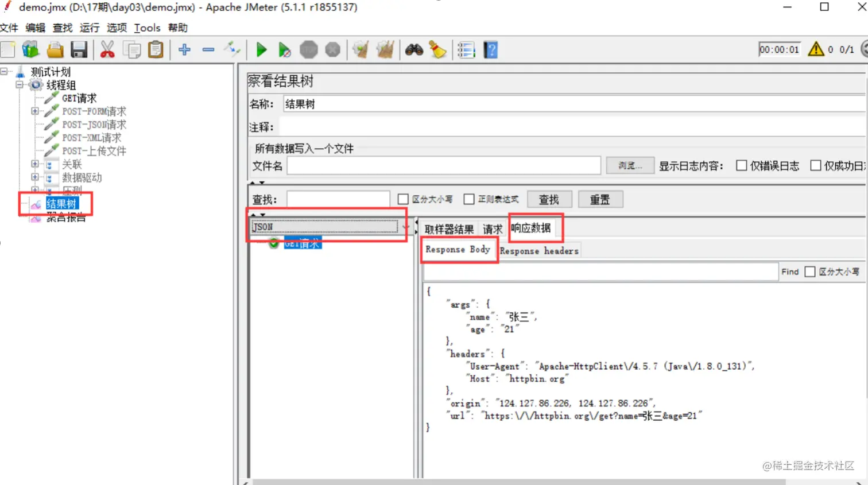Select 数据驱动 node in tree
This screenshot has height=485, width=868.
(82, 177)
